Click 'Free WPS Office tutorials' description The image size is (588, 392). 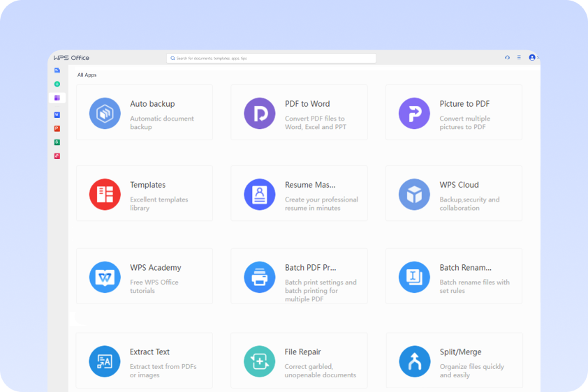tap(154, 287)
